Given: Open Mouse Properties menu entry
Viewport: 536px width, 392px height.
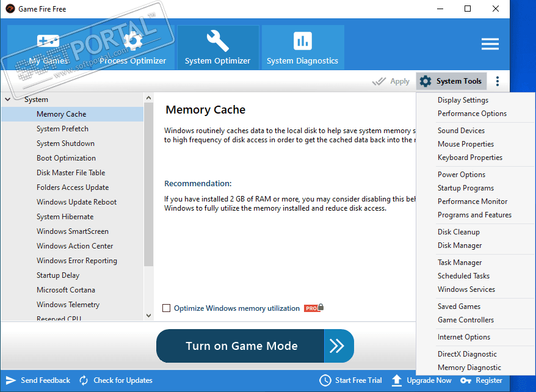Looking at the screenshot, I should point(466,144).
